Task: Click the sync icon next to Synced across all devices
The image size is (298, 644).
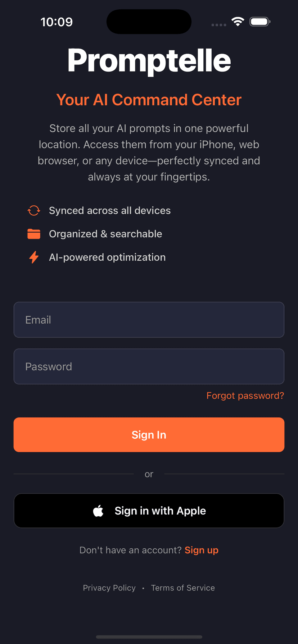Action: [33, 210]
